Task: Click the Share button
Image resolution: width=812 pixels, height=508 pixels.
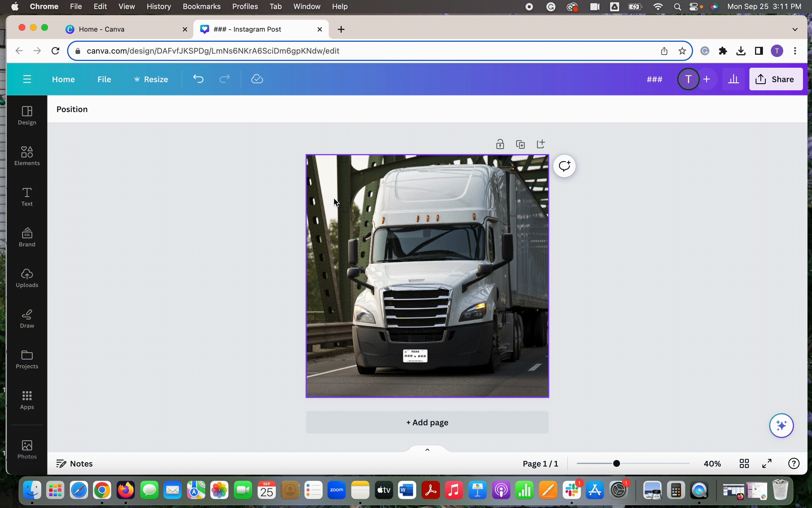Action: [776, 79]
